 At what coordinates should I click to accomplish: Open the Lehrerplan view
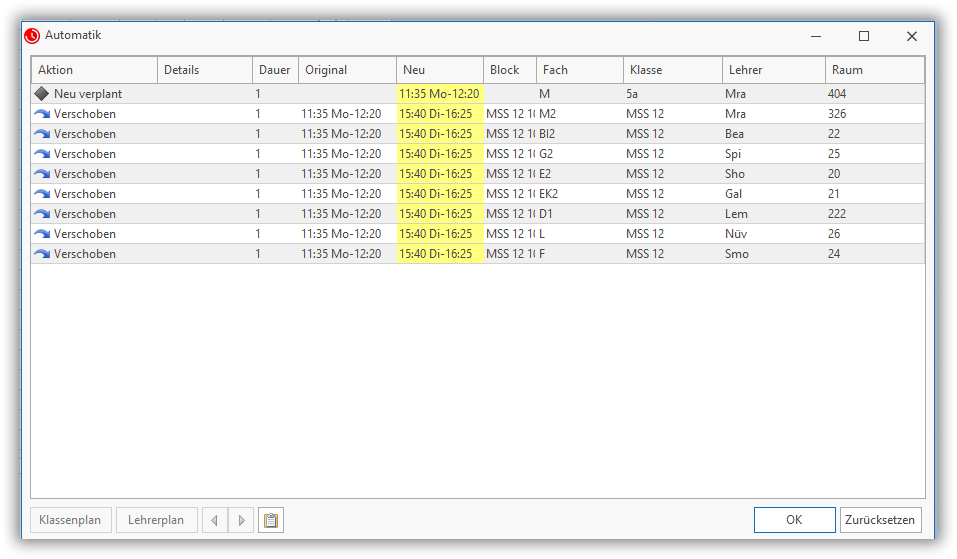pos(156,520)
